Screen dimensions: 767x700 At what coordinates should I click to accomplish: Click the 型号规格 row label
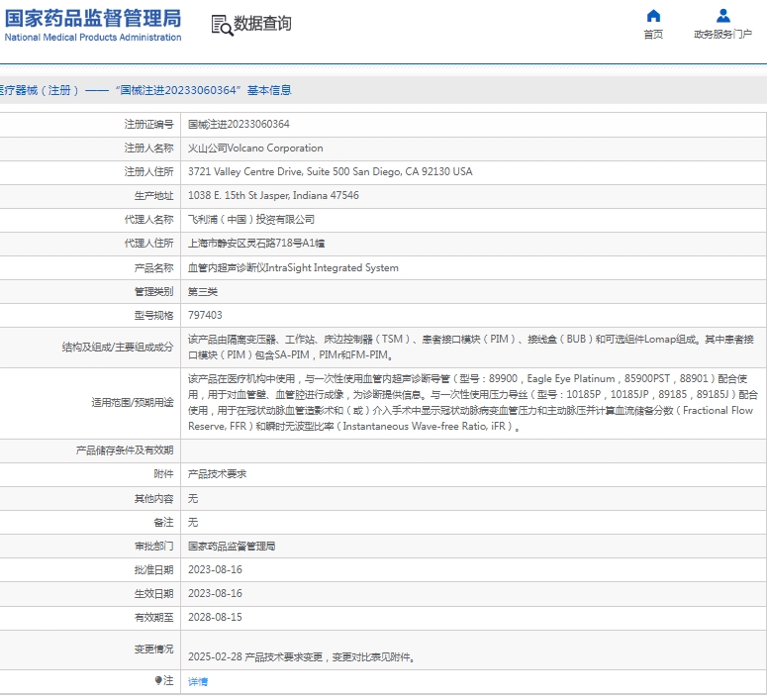pos(154,315)
